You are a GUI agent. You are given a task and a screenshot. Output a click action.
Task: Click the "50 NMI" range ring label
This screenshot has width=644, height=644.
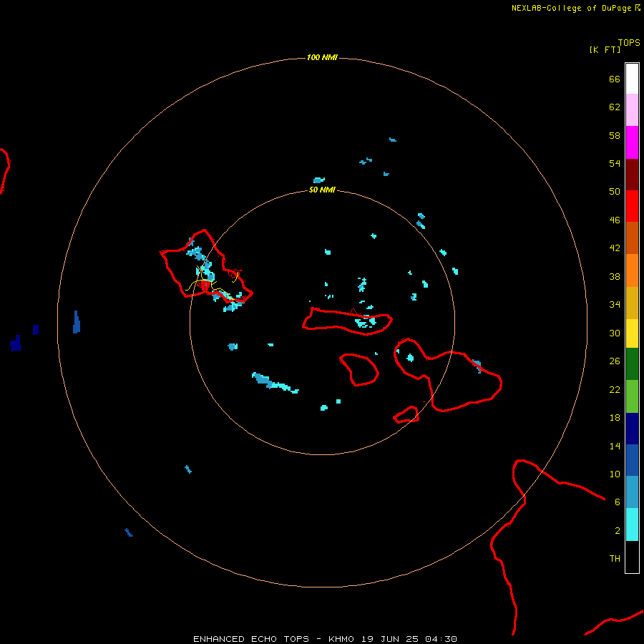point(322,190)
